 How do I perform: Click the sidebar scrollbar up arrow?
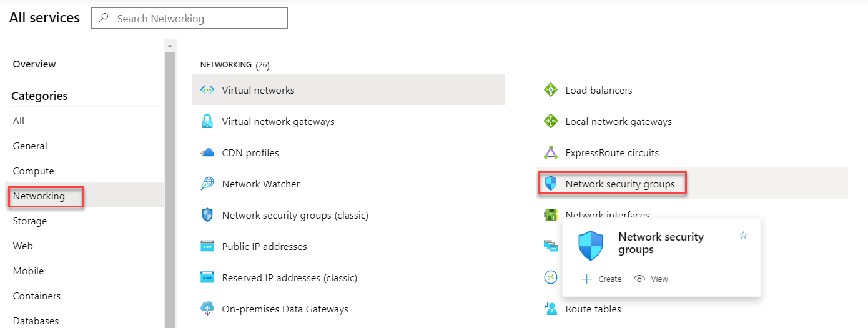(x=170, y=46)
